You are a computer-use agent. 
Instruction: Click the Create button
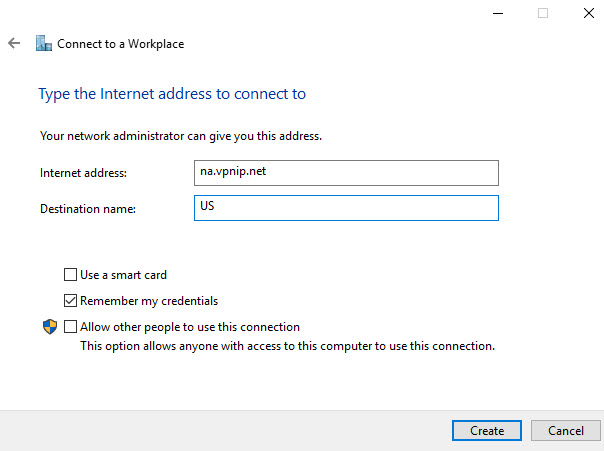pyautogui.click(x=487, y=431)
